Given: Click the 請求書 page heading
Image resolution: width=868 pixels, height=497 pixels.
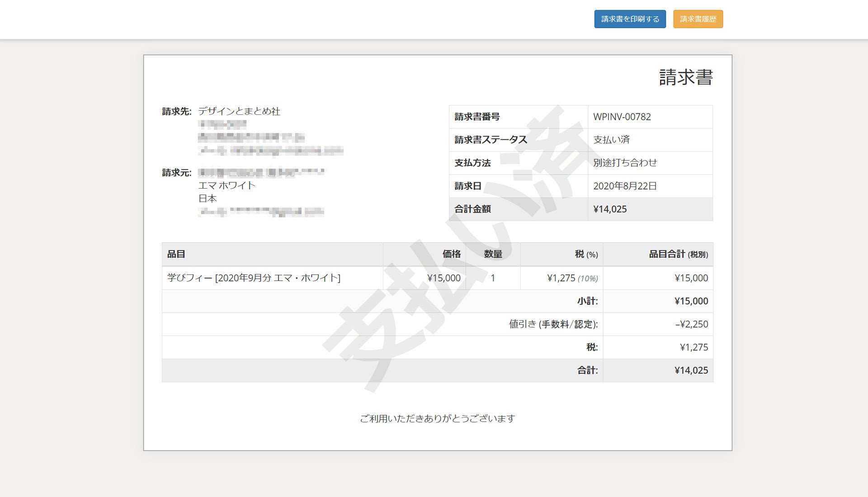Looking at the screenshot, I should pos(685,77).
